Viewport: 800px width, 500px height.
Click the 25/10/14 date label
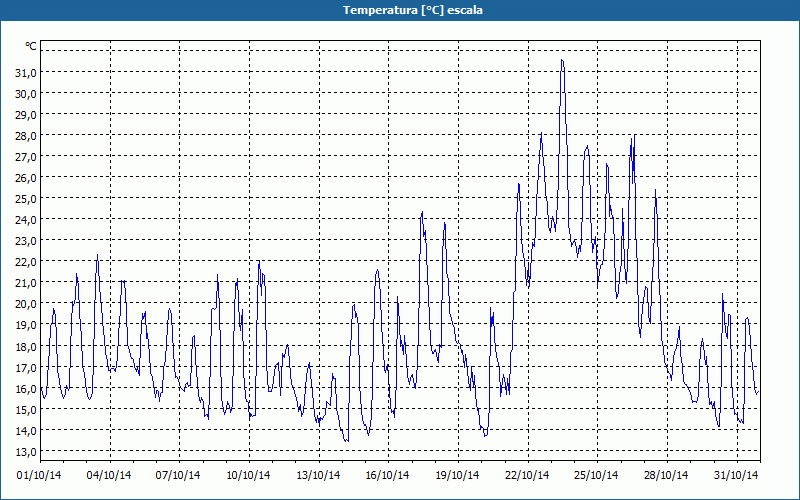coord(596,475)
